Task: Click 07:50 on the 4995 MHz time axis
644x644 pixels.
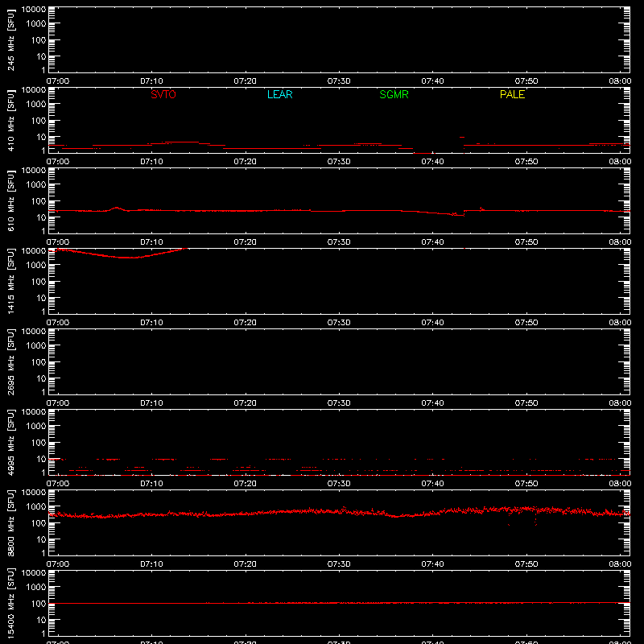Action: 526,484
